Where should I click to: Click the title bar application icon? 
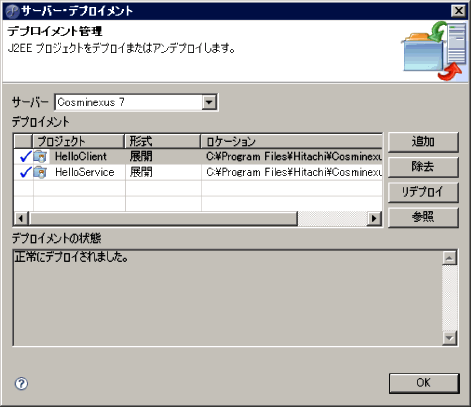13,11
